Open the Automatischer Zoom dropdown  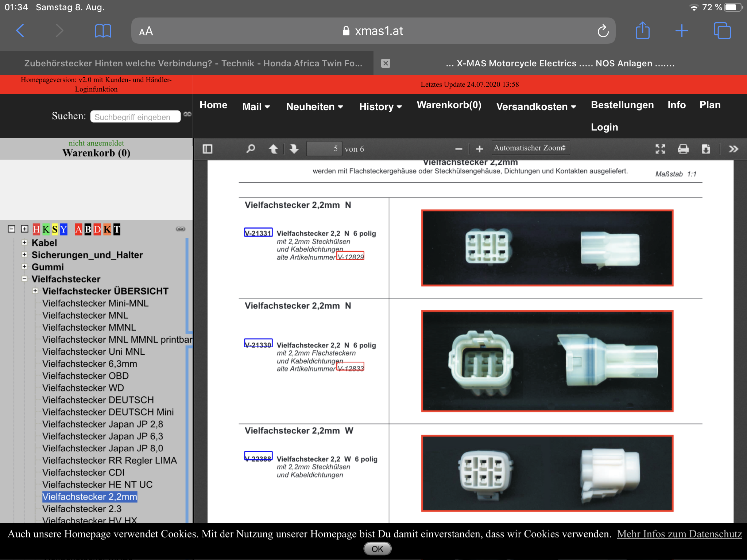point(530,148)
